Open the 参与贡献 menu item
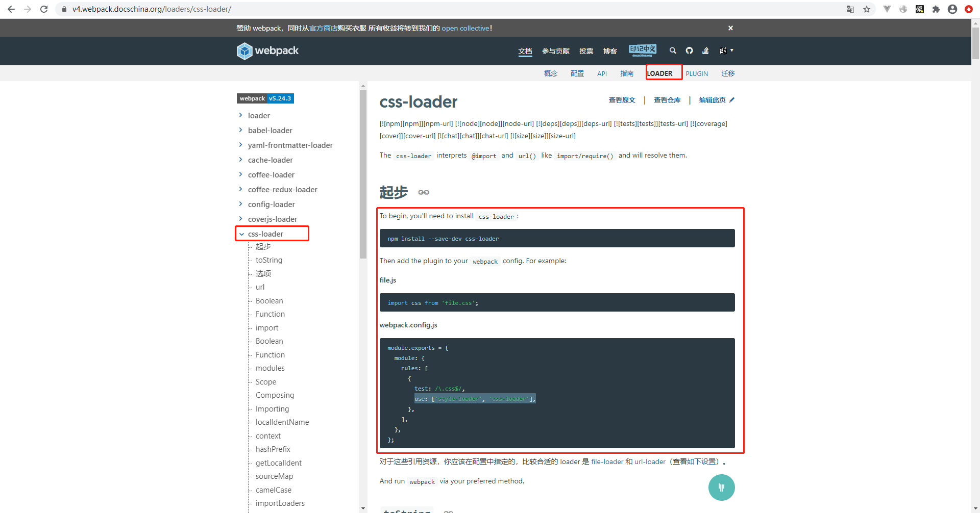This screenshot has width=980, height=513. [556, 51]
